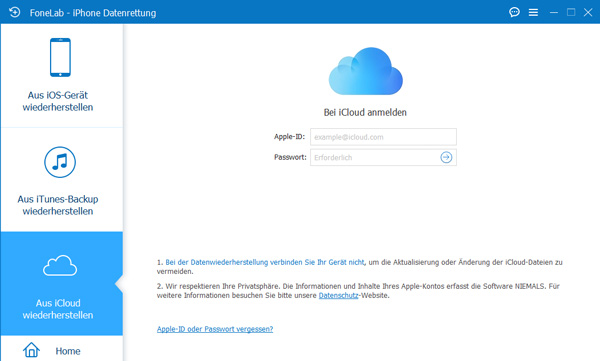Screen dimensions: 600x361
Task: Open Apple-ID oder Passwort vergessen link
Action: (215, 329)
